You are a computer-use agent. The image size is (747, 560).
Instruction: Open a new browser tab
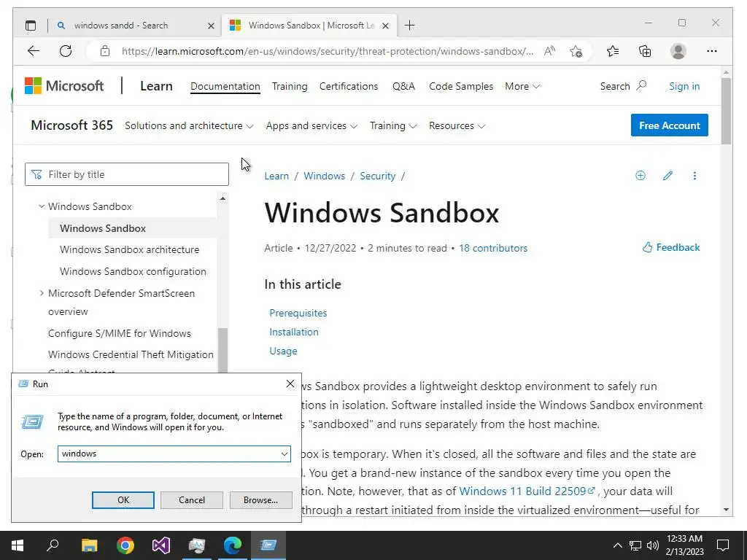click(x=409, y=26)
